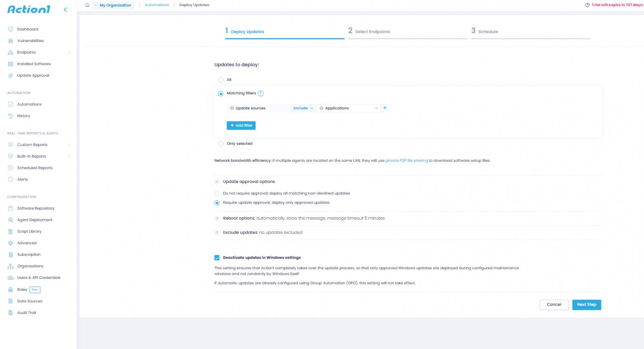The width and height of the screenshot is (644, 349).
Task: Click the Alerts icon in the sidebar
Action: click(10, 179)
